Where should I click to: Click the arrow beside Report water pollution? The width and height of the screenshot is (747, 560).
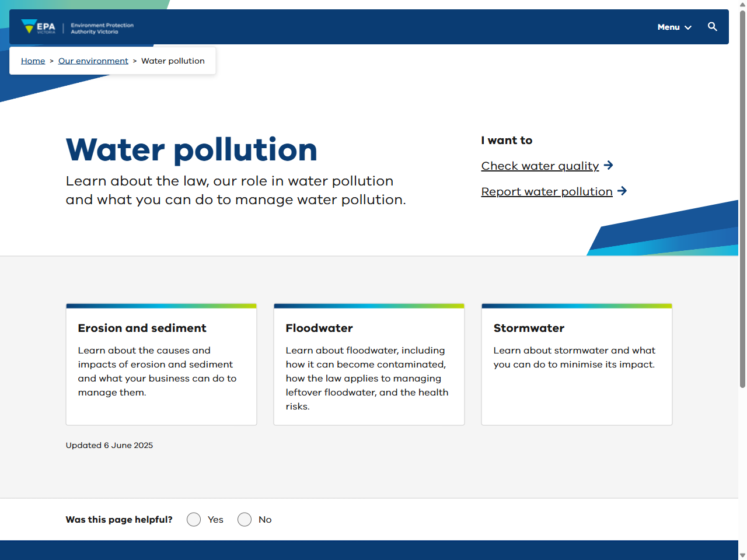point(622,191)
